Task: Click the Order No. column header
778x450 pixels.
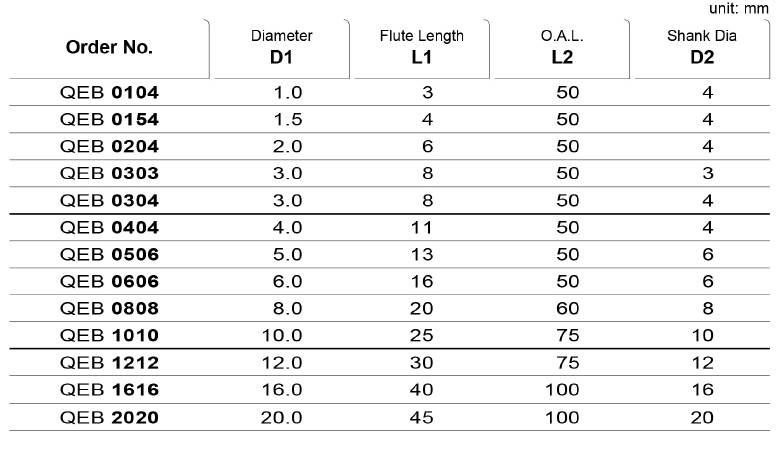Action: coord(109,48)
